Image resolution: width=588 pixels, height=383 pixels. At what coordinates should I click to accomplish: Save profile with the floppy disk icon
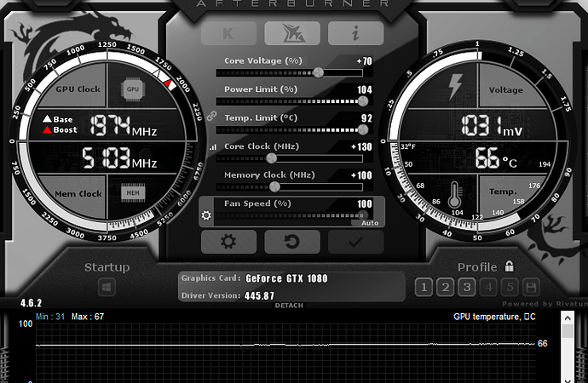(531, 288)
